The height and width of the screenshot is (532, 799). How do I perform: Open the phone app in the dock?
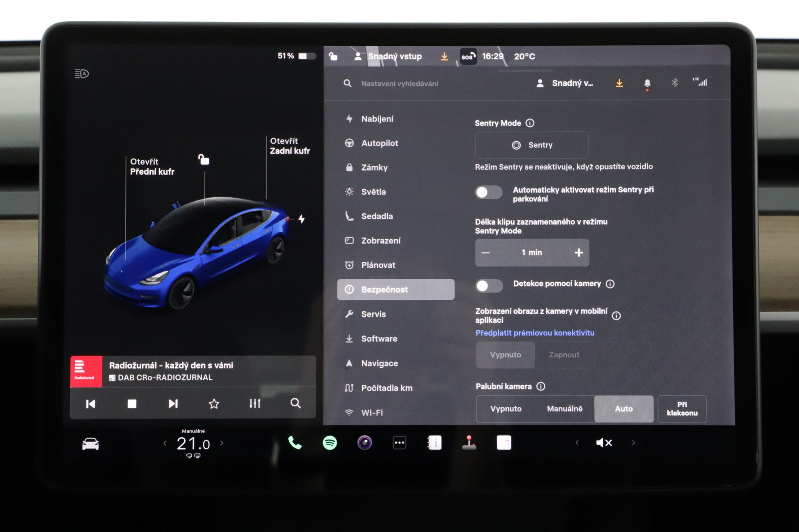click(295, 443)
